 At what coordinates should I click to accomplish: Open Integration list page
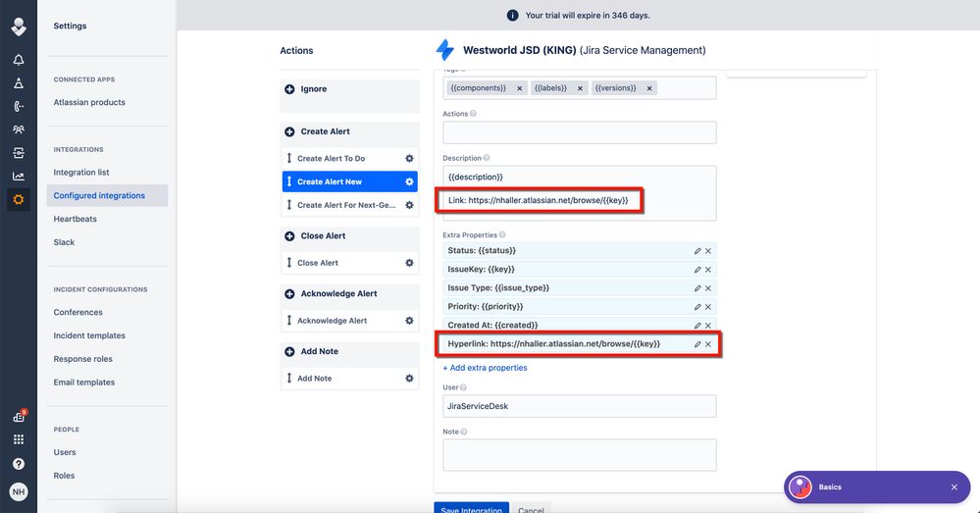click(x=81, y=173)
